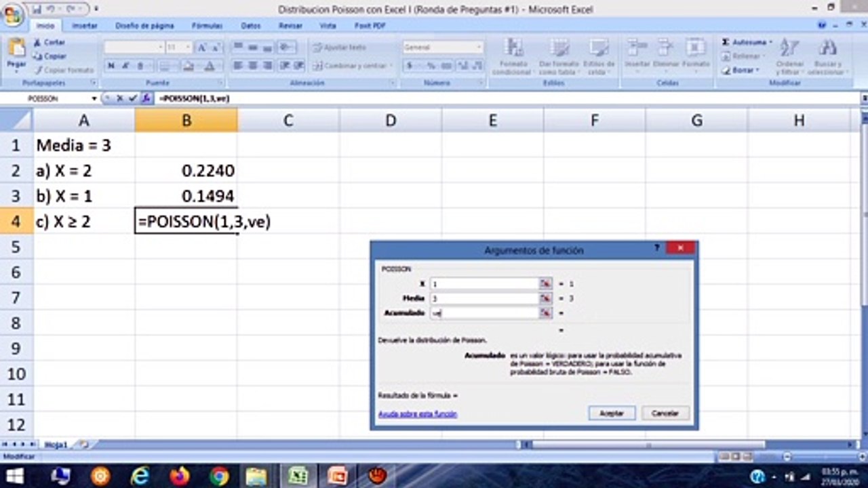
Task: Open Ordenar y filtrar menu
Action: tap(789, 56)
